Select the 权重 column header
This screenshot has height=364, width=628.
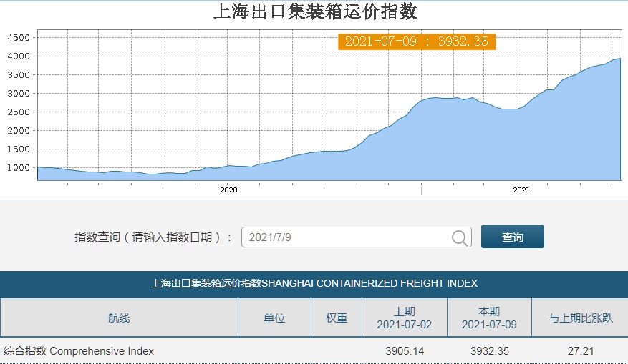(x=337, y=318)
